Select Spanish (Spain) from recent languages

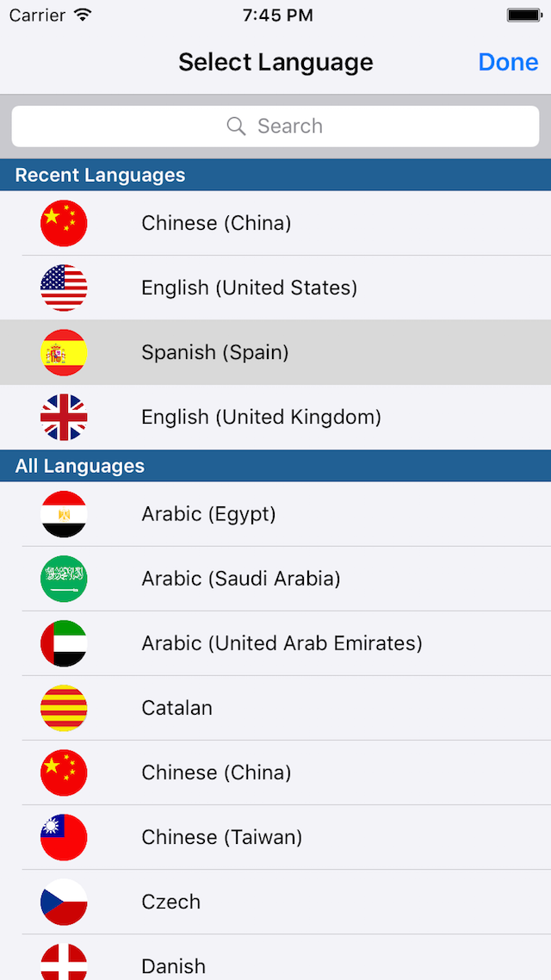(275, 352)
